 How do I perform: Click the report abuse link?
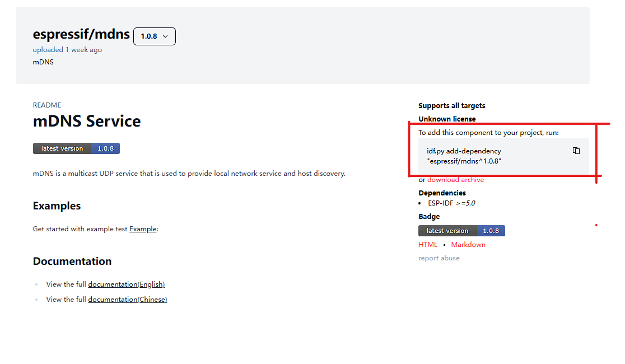coord(439,258)
